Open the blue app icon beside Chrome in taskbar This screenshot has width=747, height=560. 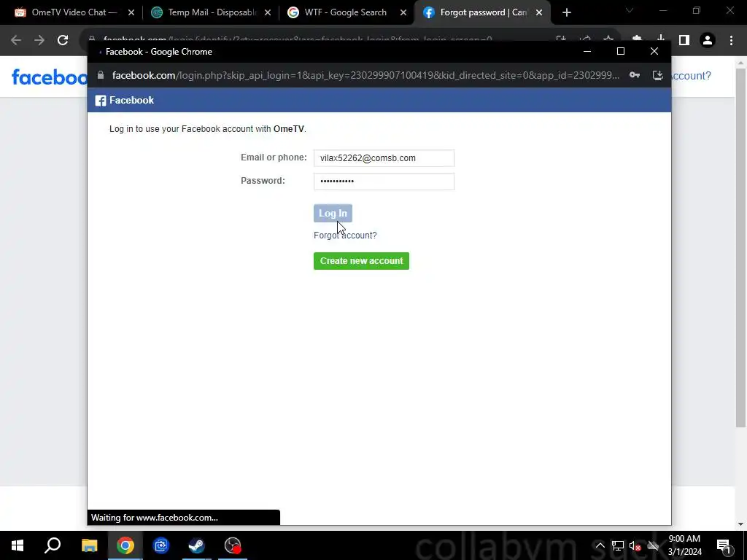pyautogui.click(x=161, y=545)
